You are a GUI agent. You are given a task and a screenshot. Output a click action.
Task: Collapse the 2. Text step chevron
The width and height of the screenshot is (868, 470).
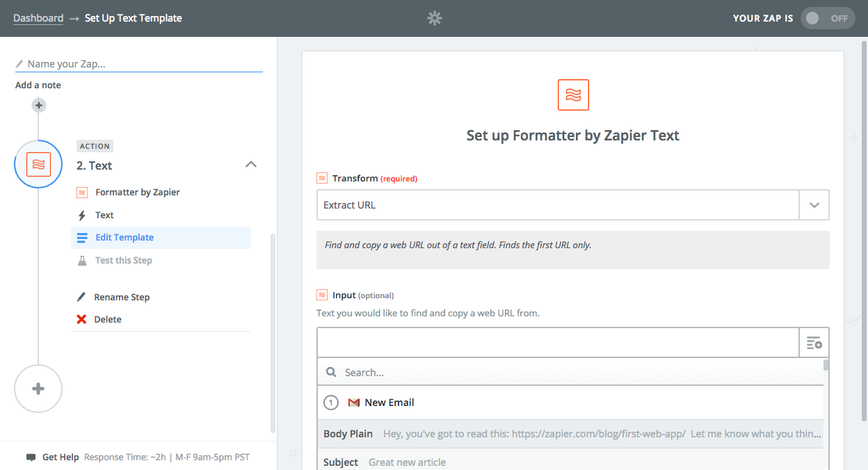click(251, 165)
